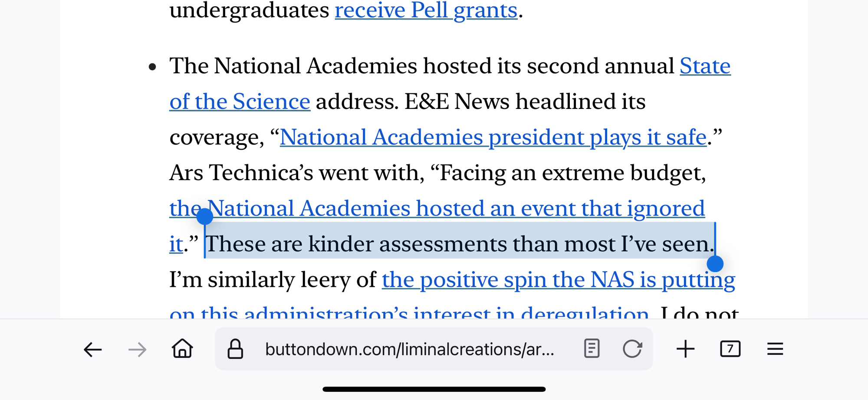
Task: Tap the back arrow button
Action: click(x=92, y=349)
